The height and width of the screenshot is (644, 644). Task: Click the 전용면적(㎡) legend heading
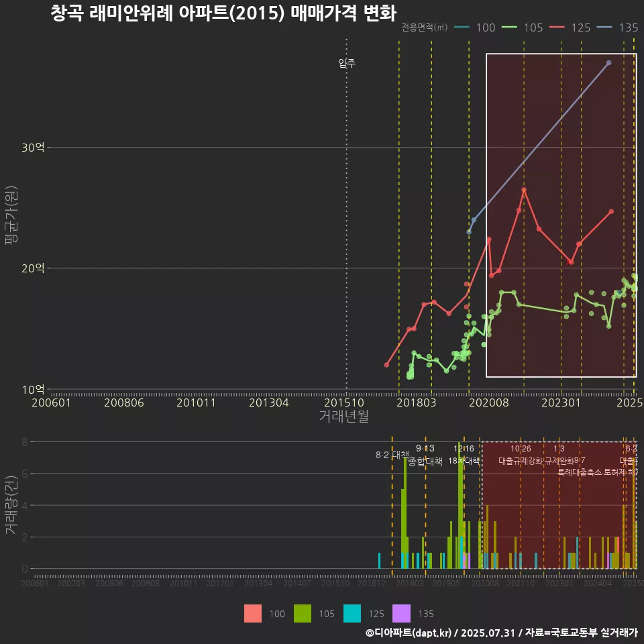(424, 28)
